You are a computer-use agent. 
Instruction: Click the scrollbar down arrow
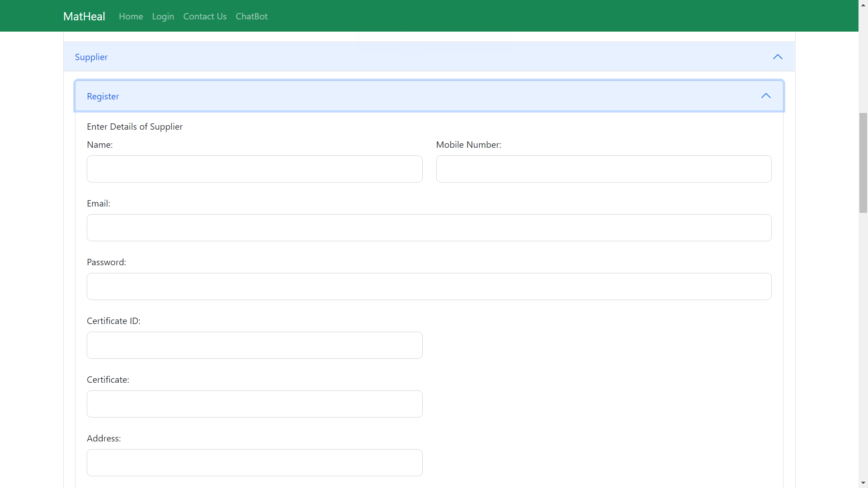click(863, 483)
